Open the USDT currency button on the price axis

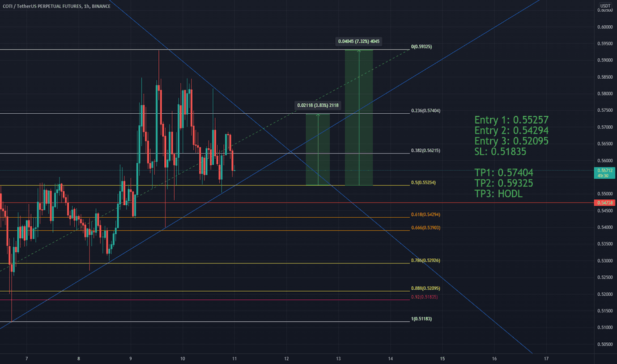(x=605, y=5)
